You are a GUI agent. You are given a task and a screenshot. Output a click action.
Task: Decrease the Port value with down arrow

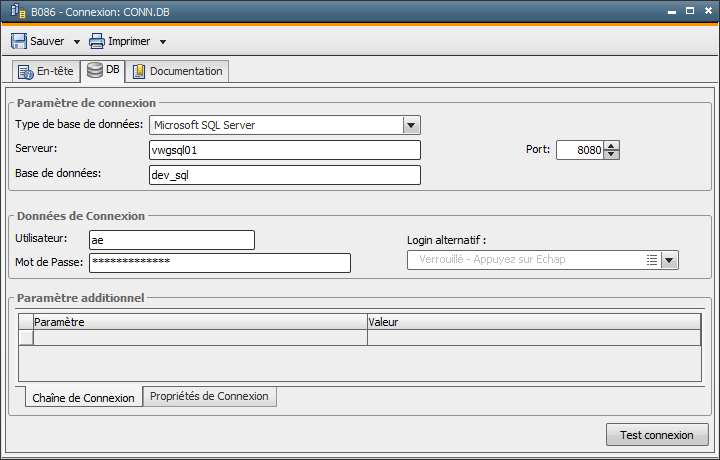611,155
